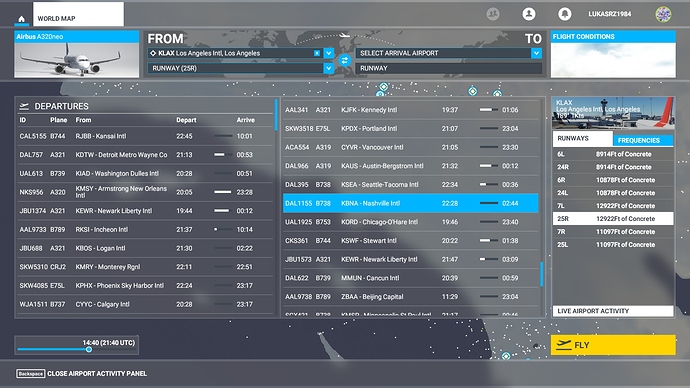Select flight WJA1511 to Calgary Intl
Viewport: 690px width, 388px height.
click(145, 304)
